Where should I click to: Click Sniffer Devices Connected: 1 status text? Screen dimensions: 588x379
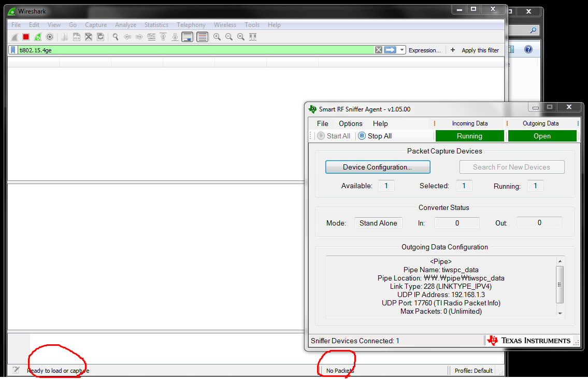355,341
